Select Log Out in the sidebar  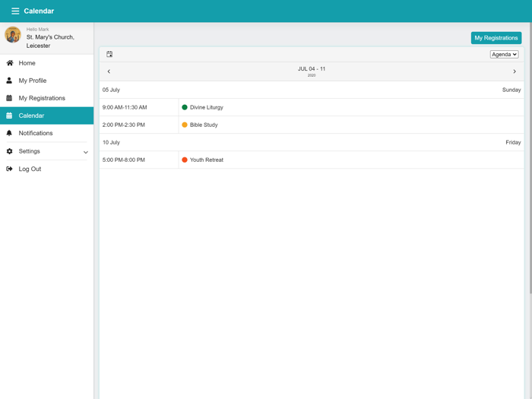tap(47, 169)
